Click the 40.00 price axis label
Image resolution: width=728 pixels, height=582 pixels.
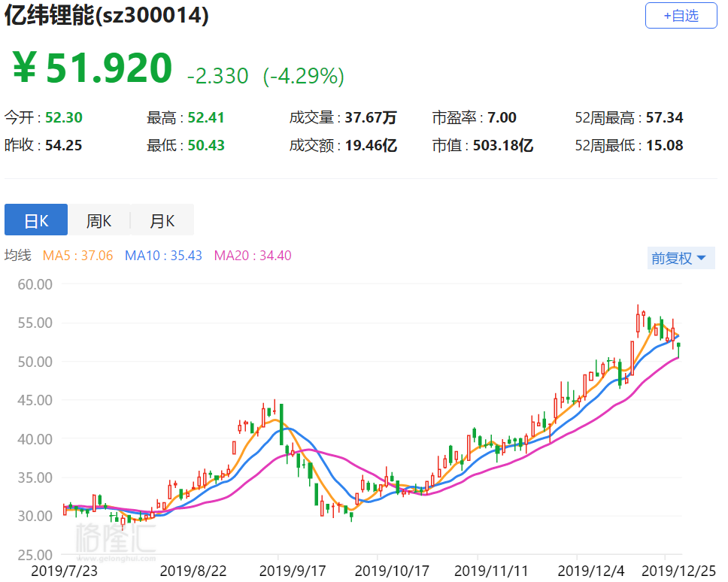[35, 438]
